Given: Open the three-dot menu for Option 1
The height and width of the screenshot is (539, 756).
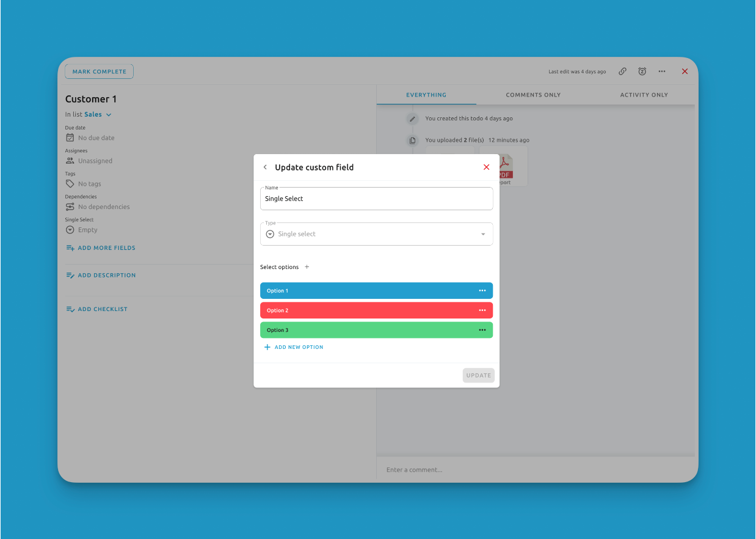Looking at the screenshot, I should point(482,291).
